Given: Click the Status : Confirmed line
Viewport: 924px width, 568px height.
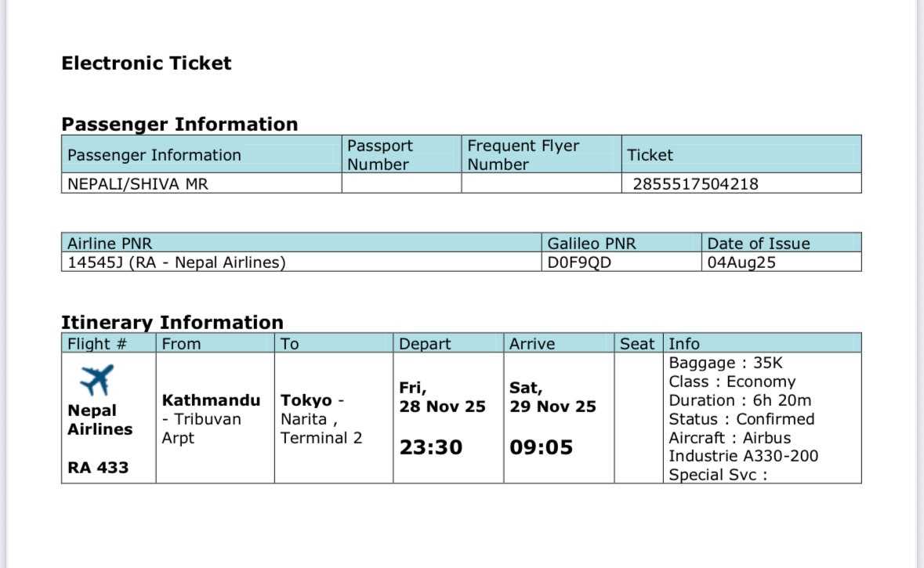Looking at the screenshot, I should (741, 419).
